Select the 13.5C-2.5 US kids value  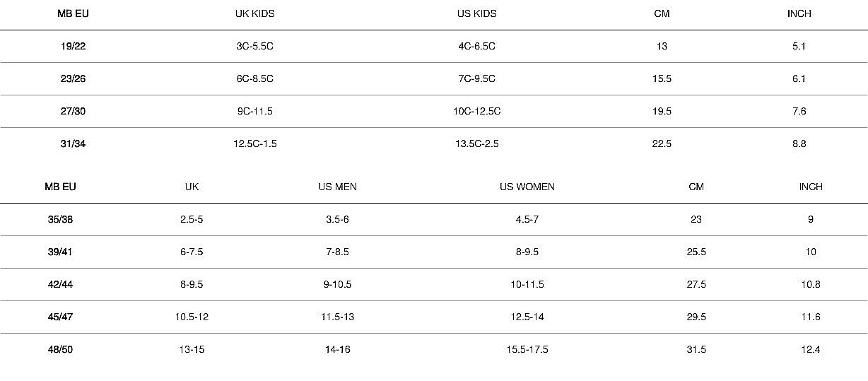coord(477,143)
